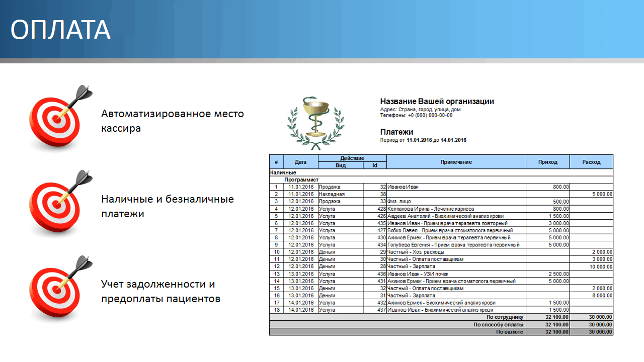Select the "Частный - Хоз. расходы" entry
644x362 pixels.
point(416,252)
